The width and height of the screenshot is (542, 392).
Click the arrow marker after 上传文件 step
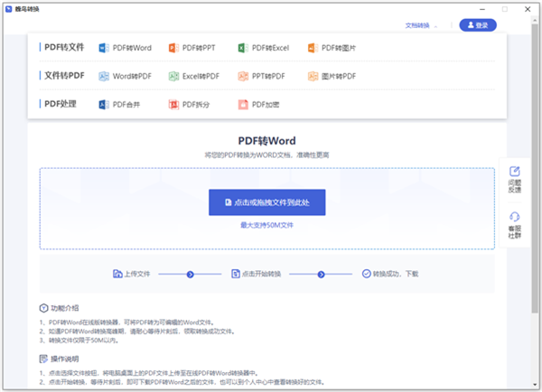[190, 275]
